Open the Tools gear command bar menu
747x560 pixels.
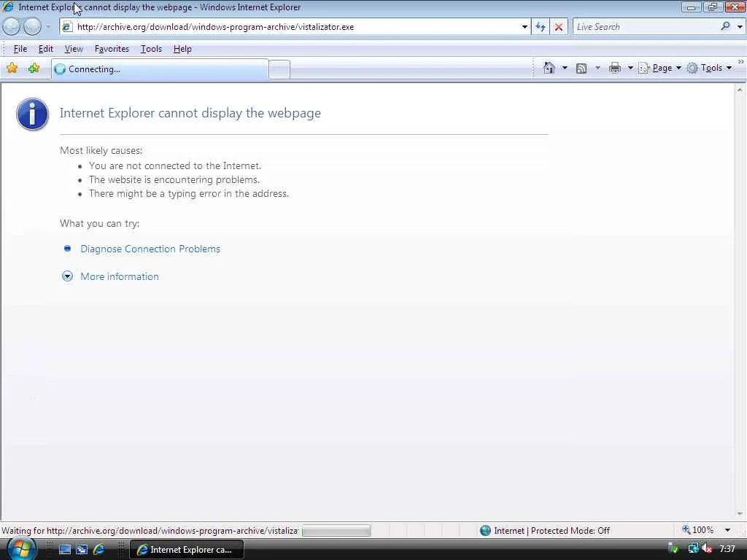coord(709,68)
